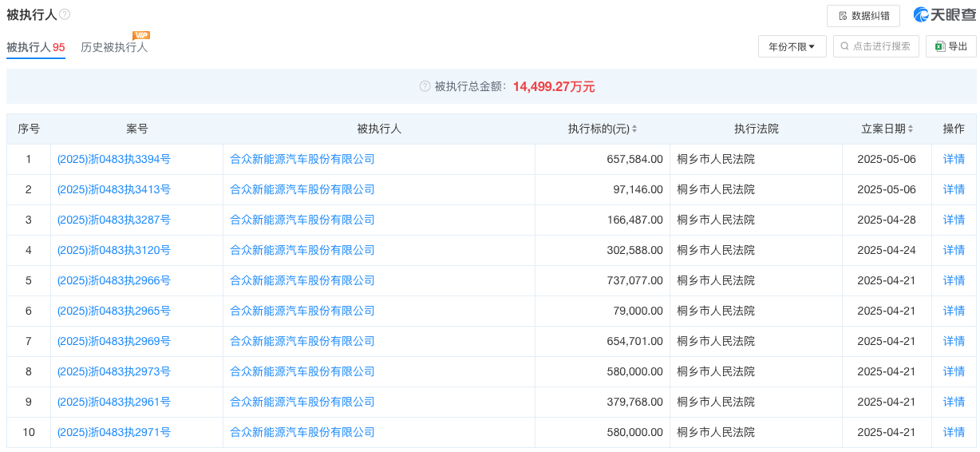Click the 导出 export button
The height and width of the screenshot is (452, 980).
pos(951,46)
